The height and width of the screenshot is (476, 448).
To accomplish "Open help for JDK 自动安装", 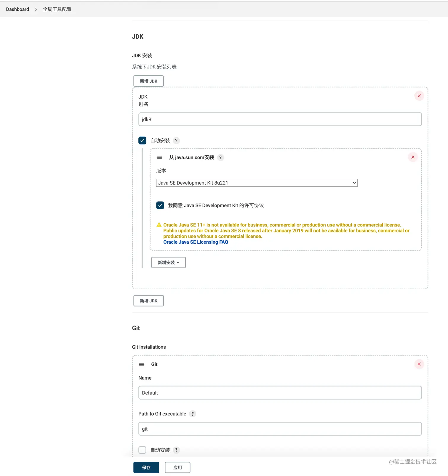I will pyautogui.click(x=176, y=140).
